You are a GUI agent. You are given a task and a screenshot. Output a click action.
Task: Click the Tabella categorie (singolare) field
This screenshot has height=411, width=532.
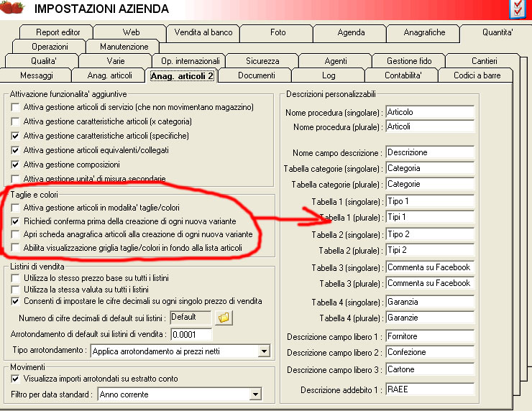tap(430, 168)
